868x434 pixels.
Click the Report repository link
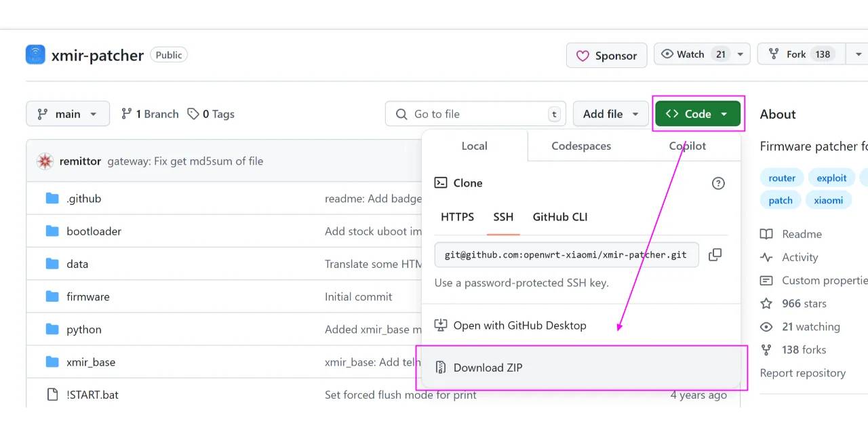click(x=803, y=373)
